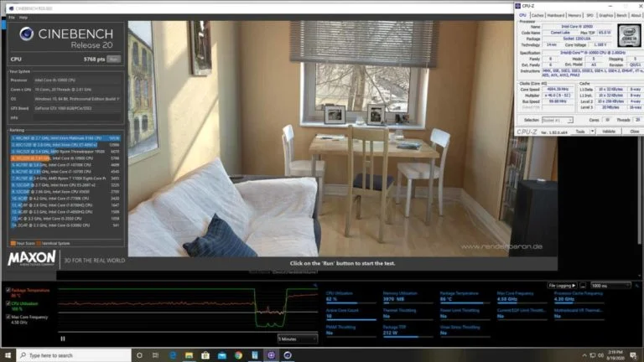Toggle the Package Temperature graph checkbox
The image size is (644, 362).
click(8, 290)
